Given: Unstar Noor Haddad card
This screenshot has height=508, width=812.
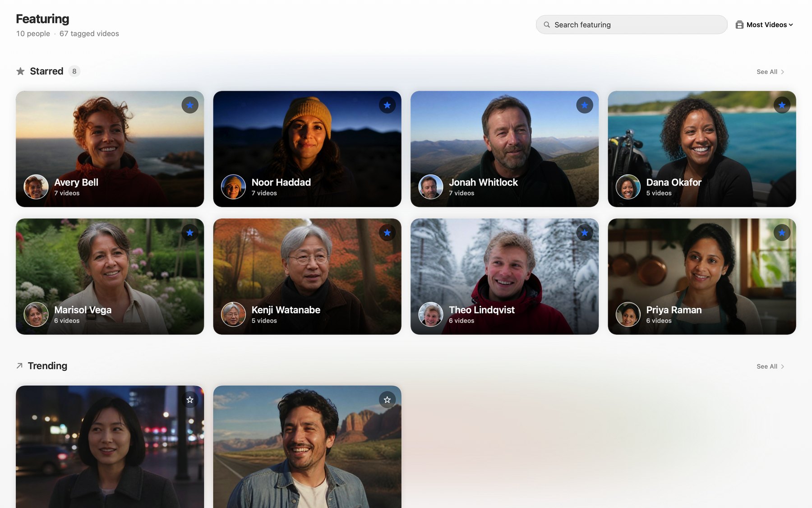Looking at the screenshot, I should tap(387, 105).
